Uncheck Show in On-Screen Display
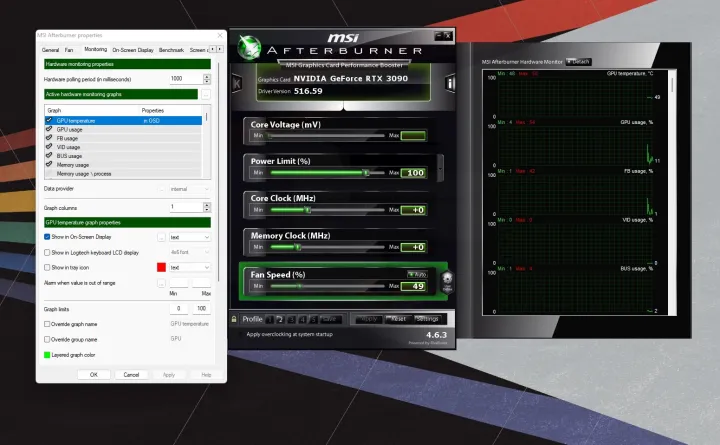This screenshot has width=720, height=445. coord(47,237)
